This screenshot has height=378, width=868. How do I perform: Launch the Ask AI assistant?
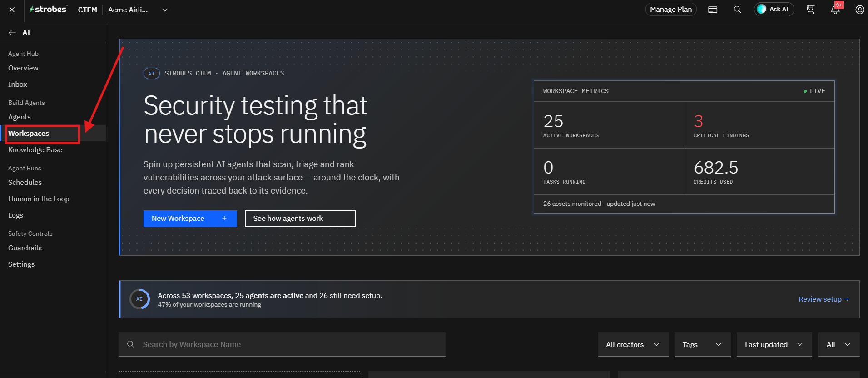tap(774, 10)
